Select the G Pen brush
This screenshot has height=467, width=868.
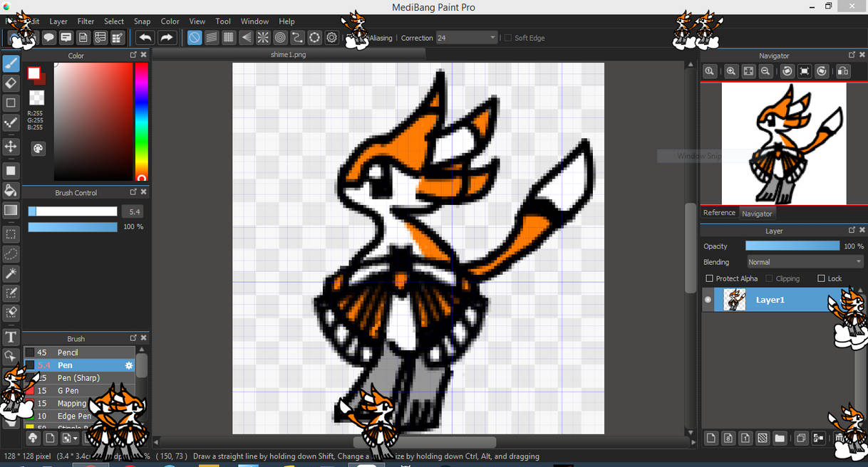pos(79,391)
